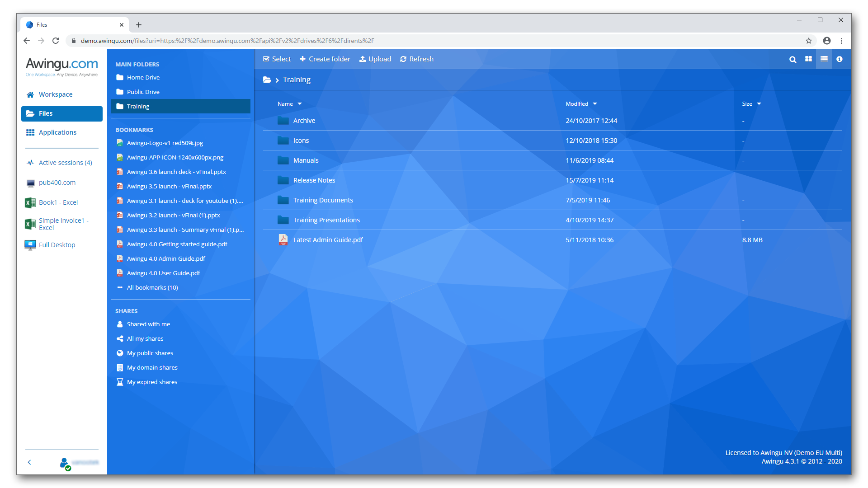Open Latest Admin Guide.pdf

coord(328,240)
